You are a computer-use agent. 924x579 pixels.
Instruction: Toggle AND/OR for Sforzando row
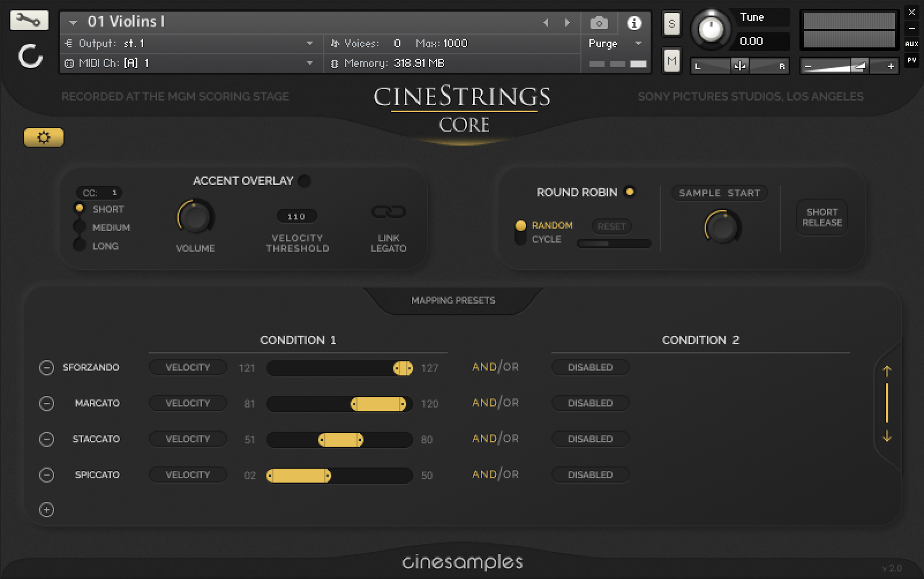495,367
